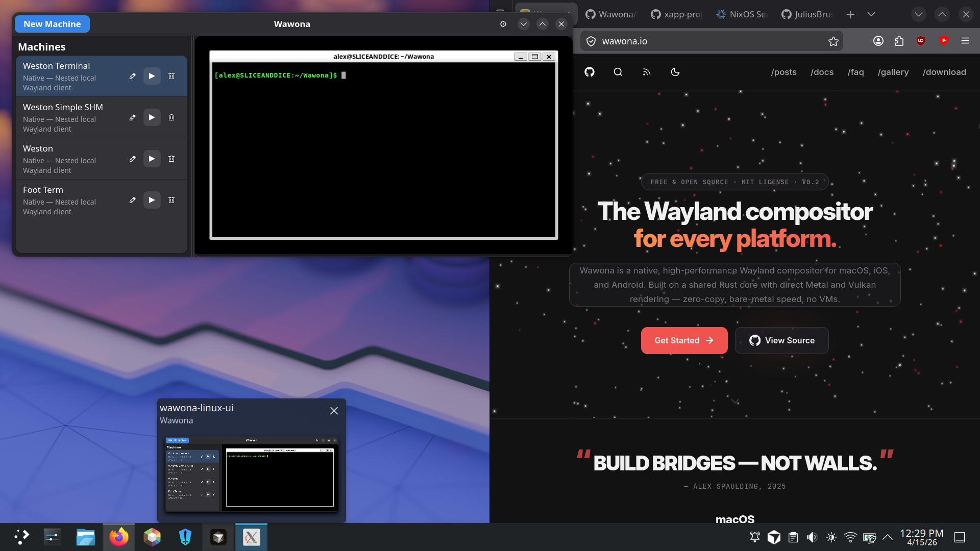980x551 pixels.
Task: Go to the /docs page
Action: 822,72
